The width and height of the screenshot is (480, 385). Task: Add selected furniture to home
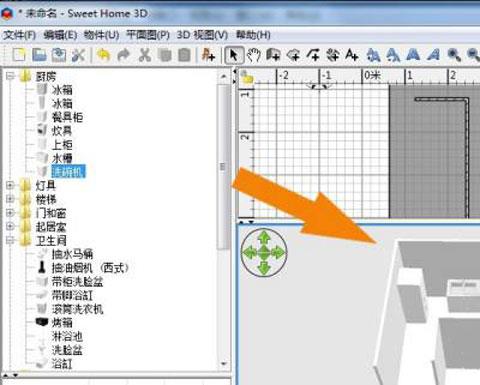pos(209,55)
